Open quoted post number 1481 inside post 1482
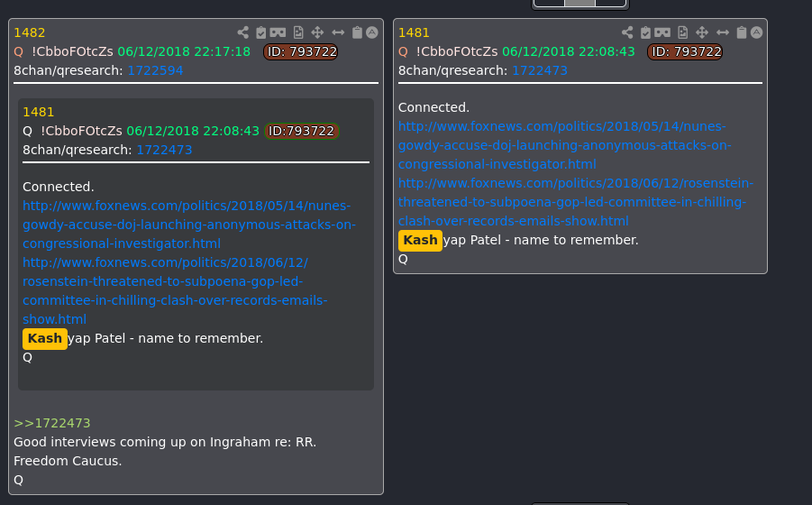Image resolution: width=812 pixels, height=505 pixels. click(x=39, y=112)
